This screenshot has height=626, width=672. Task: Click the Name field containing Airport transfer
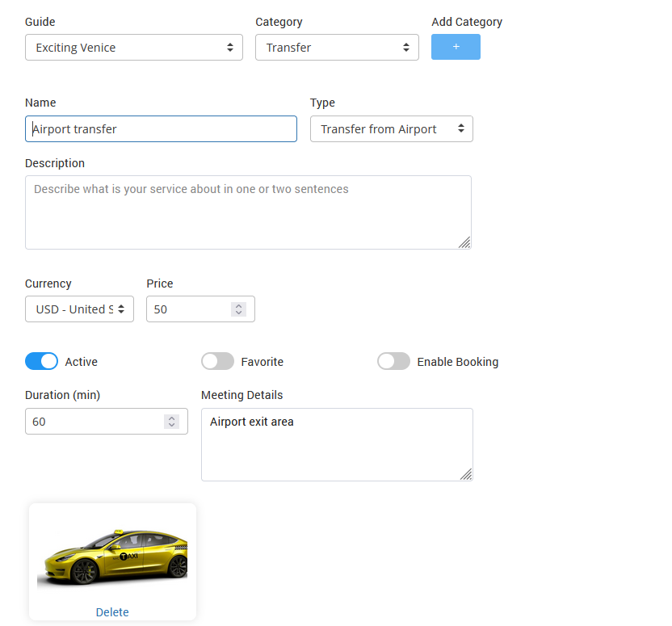click(x=161, y=129)
